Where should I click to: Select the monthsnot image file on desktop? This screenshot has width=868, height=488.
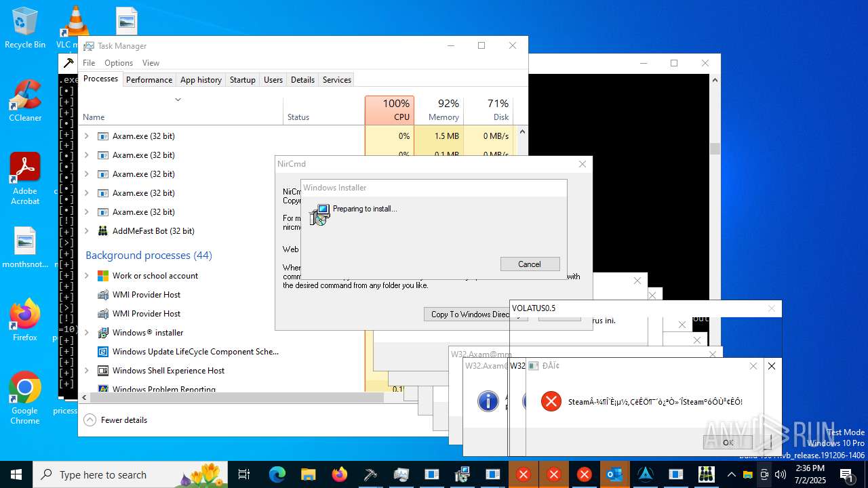tap(25, 248)
